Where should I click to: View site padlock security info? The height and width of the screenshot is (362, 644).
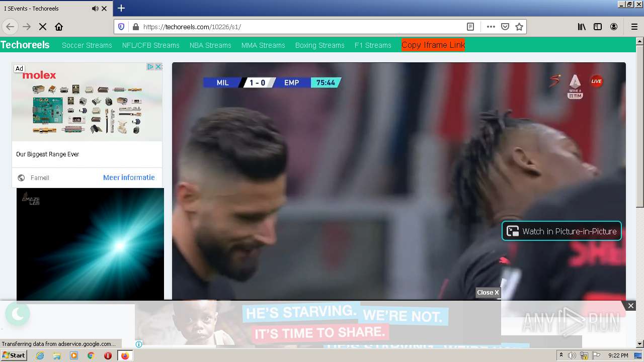click(135, 27)
